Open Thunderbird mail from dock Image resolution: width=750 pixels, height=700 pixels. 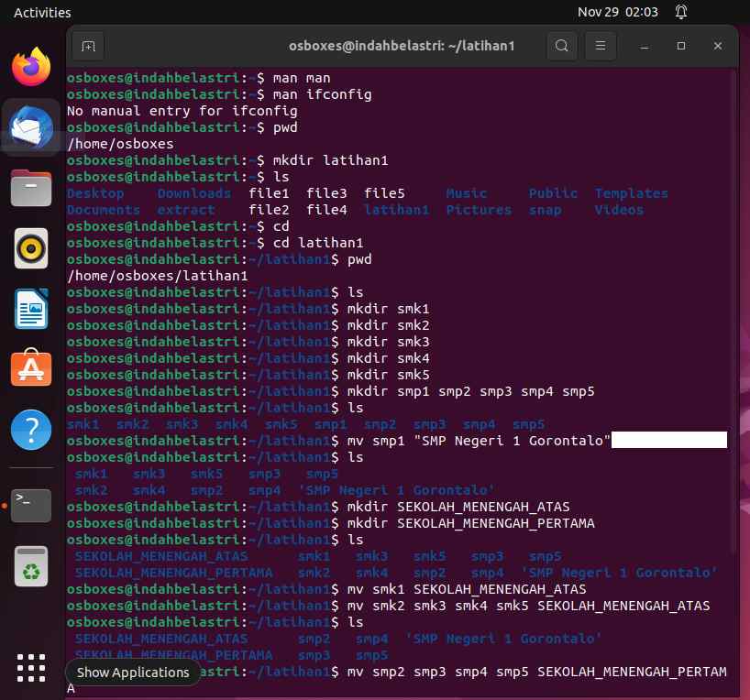click(x=31, y=127)
